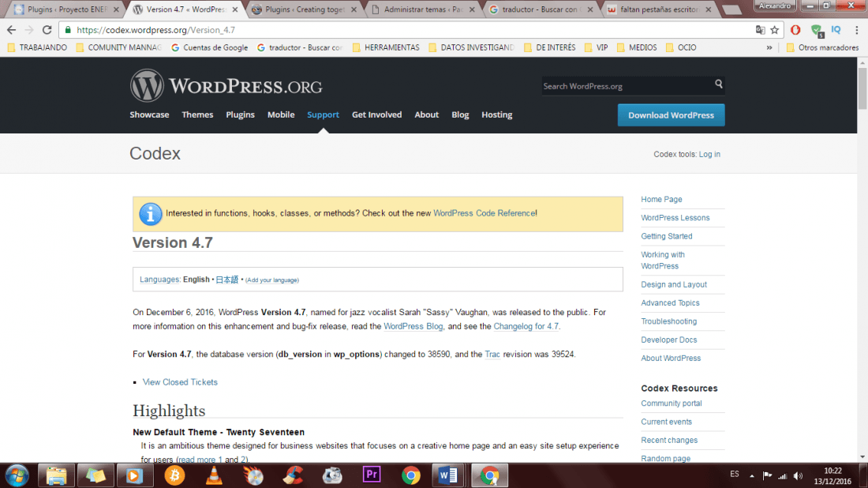Click the ES language indicator
The height and width of the screenshot is (488, 868).
pos(734,474)
